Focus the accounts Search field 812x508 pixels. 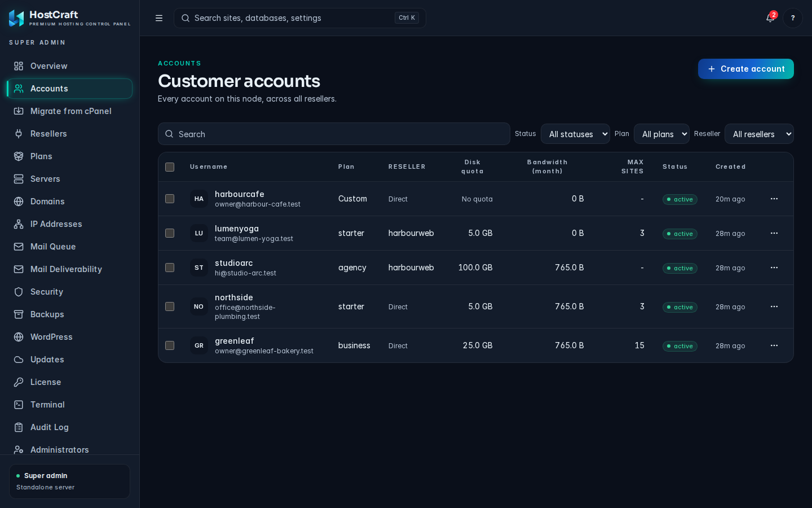tap(334, 134)
